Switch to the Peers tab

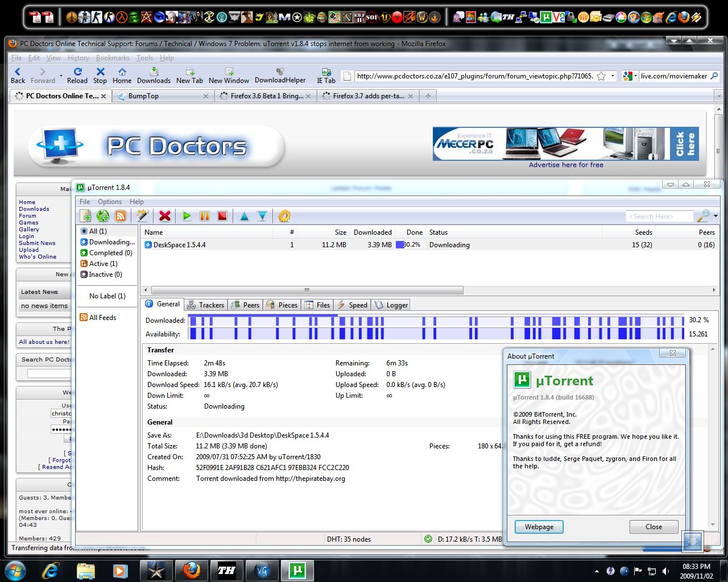(x=246, y=305)
